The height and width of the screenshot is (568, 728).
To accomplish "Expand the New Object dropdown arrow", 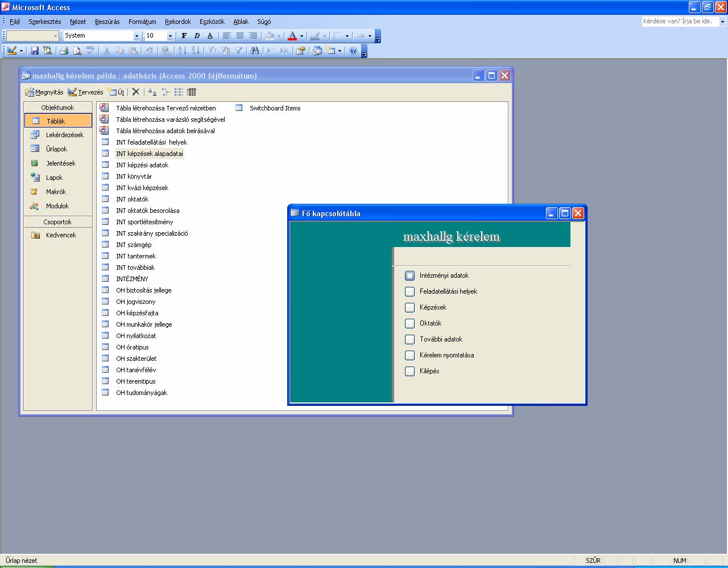I will (x=340, y=51).
